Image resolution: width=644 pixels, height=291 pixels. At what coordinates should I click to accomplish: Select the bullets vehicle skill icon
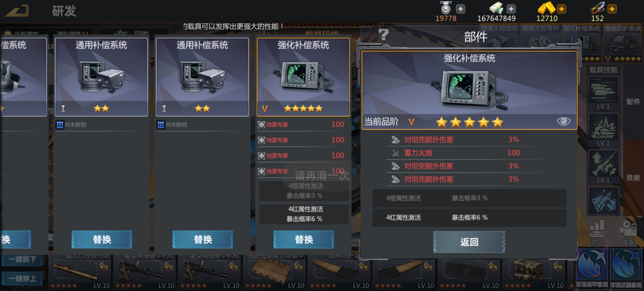click(x=603, y=90)
